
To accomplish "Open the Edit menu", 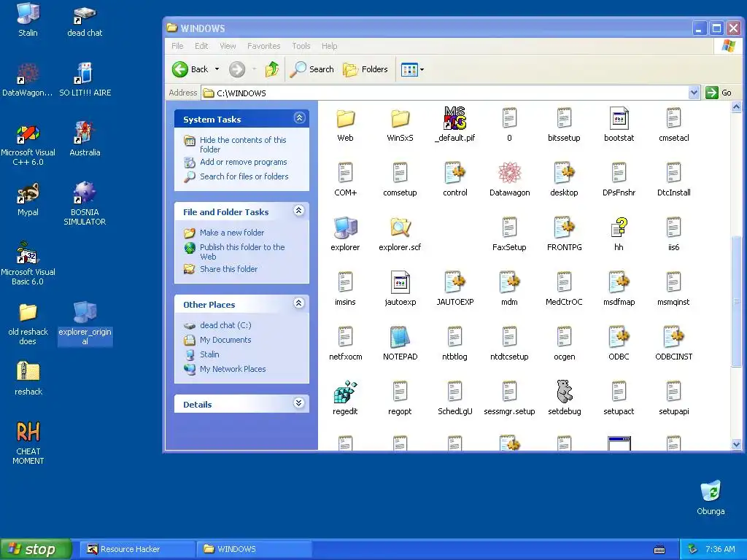I will [201, 46].
